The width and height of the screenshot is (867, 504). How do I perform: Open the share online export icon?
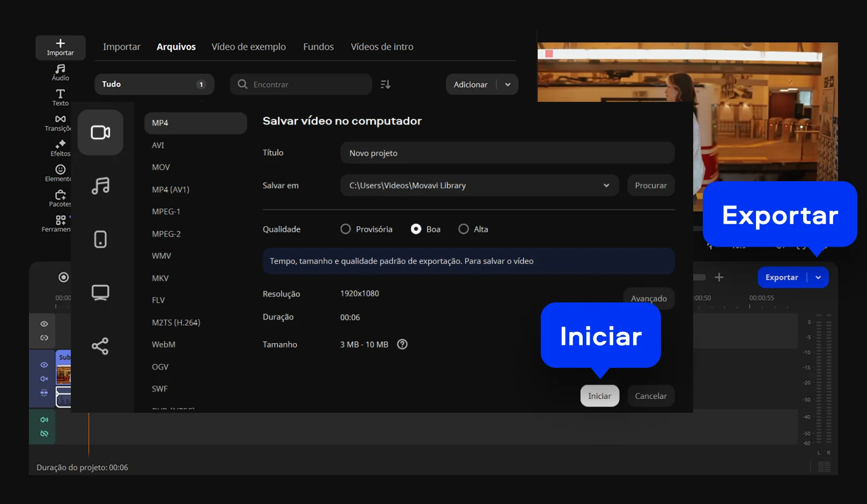pyautogui.click(x=100, y=346)
